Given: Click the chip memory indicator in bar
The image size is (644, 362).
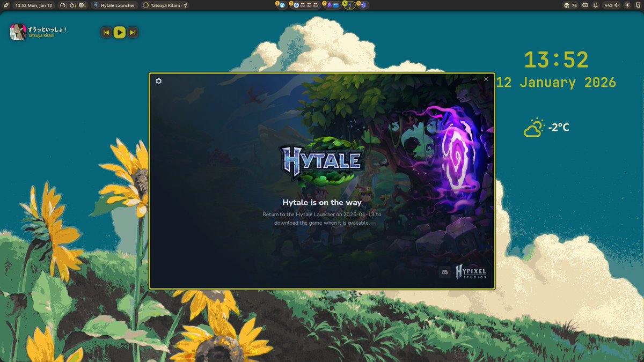Looking at the screenshot, I should tap(83, 5).
